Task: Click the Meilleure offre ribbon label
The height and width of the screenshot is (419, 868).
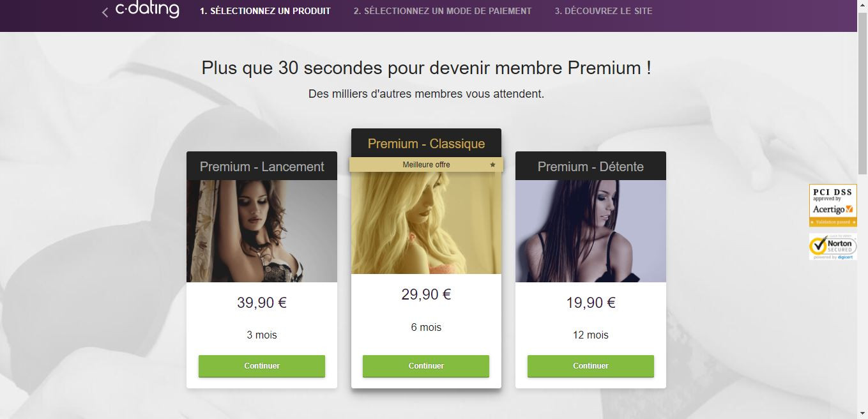Action: click(426, 165)
